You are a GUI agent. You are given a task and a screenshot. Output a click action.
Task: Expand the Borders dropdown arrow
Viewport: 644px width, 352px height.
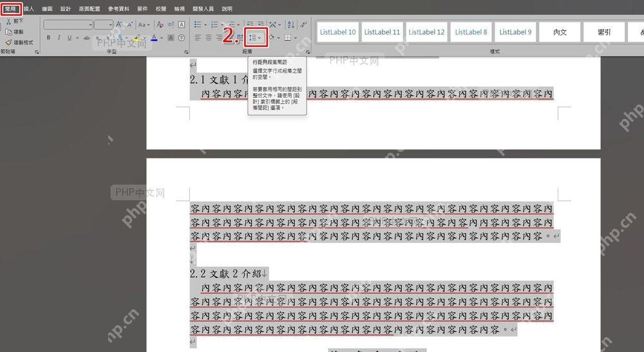coord(296,38)
